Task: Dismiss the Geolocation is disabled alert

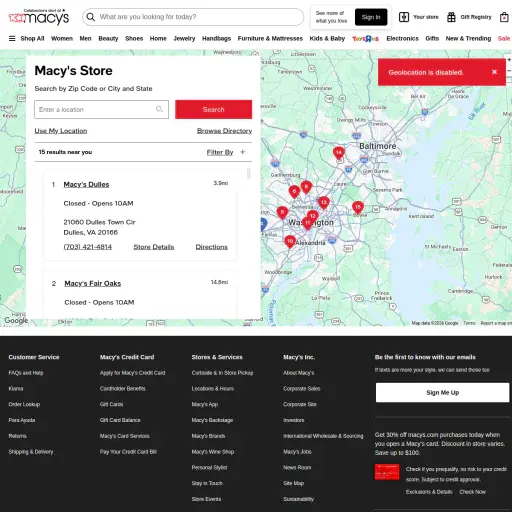Action: pyautogui.click(x=494, y=72)
